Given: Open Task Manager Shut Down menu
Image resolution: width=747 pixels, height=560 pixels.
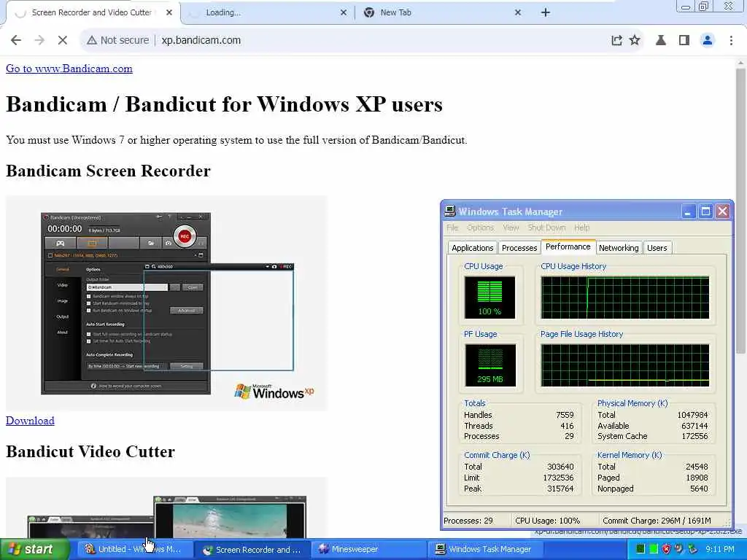Looking at the screenshot, I should click(x=546, y=227).
